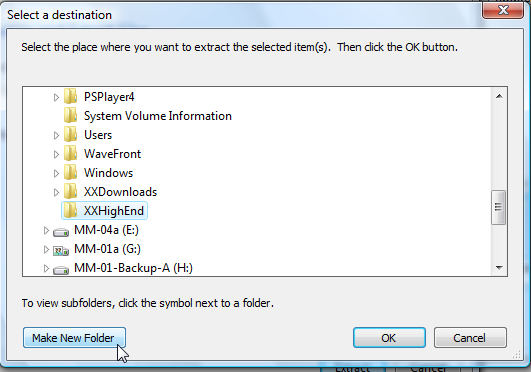This screenshot has height=372, width=531.
Task: Click the PSPlayer4 folder icon
Action: (70, 97)
